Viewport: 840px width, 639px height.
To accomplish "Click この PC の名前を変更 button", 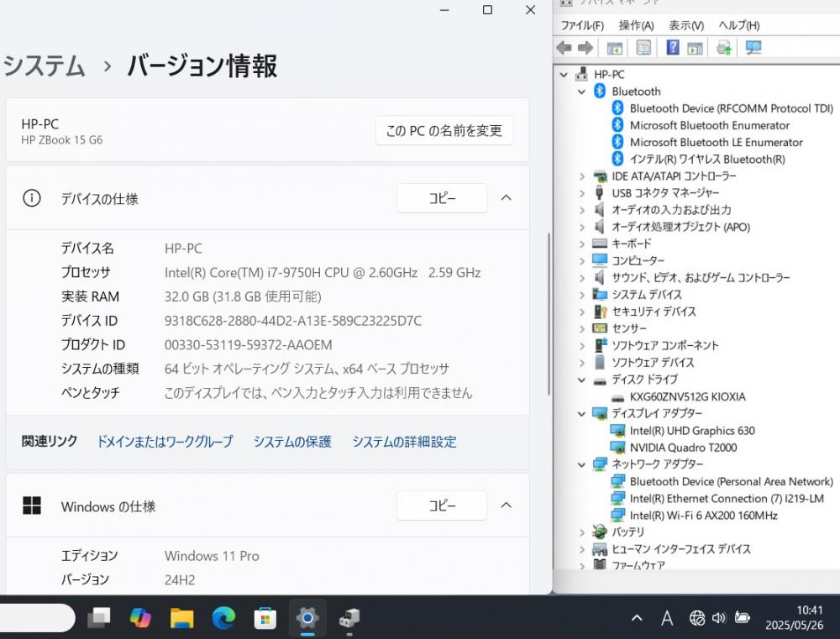I will 444,130.
